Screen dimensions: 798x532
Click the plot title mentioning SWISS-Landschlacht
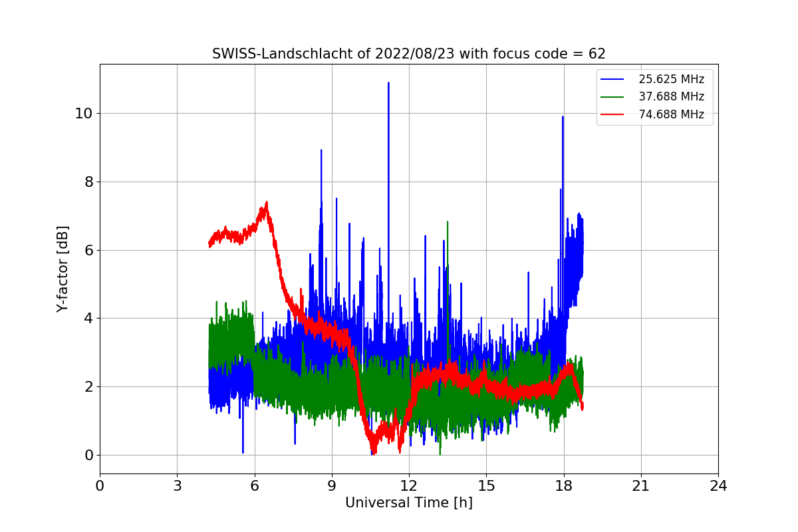409,54
